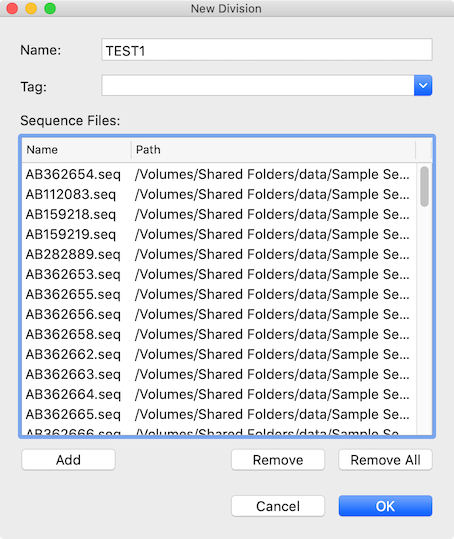This screenshot has width=454, height=539.
Task: Click the Add button
Action: click(68, 460)
